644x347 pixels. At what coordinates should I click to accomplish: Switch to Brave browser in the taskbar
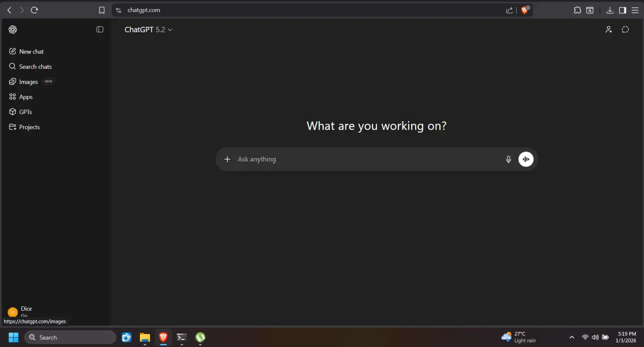(x=163, y=337)
